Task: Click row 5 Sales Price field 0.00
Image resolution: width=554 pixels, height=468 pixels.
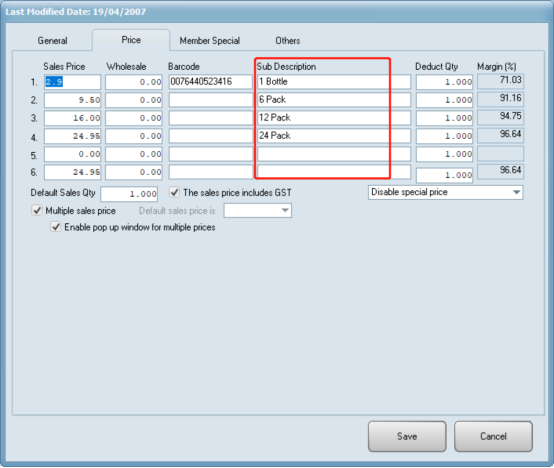Action: (72, 154)
